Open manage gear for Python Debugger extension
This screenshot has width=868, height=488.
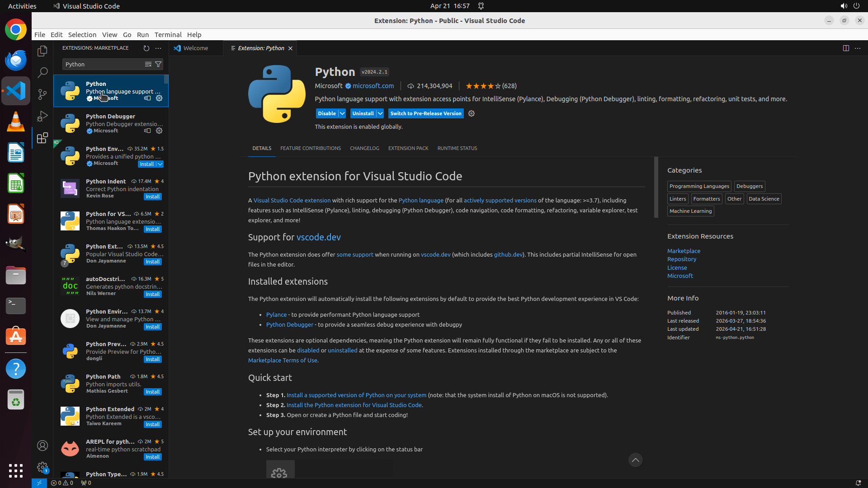159,131
